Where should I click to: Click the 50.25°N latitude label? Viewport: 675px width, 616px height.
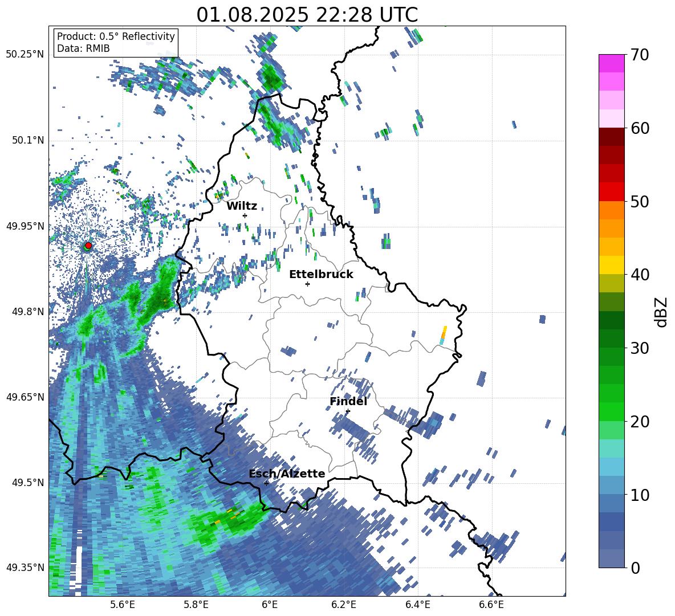25,55
